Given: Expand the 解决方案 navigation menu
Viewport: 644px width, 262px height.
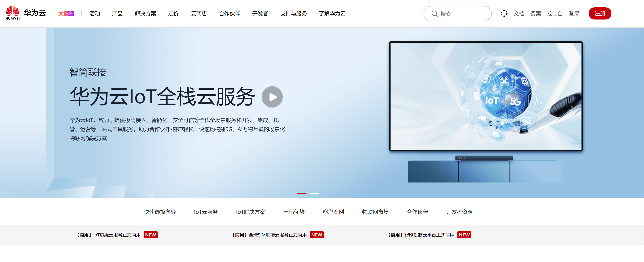Looking at the screenshot, I should [x=145, y=13].
